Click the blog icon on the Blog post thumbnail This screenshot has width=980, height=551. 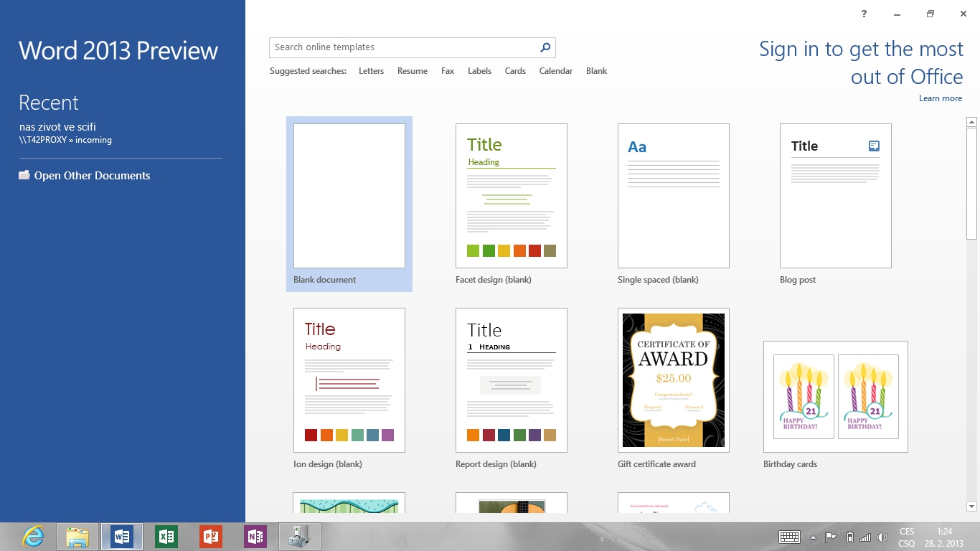pos(874,146)
